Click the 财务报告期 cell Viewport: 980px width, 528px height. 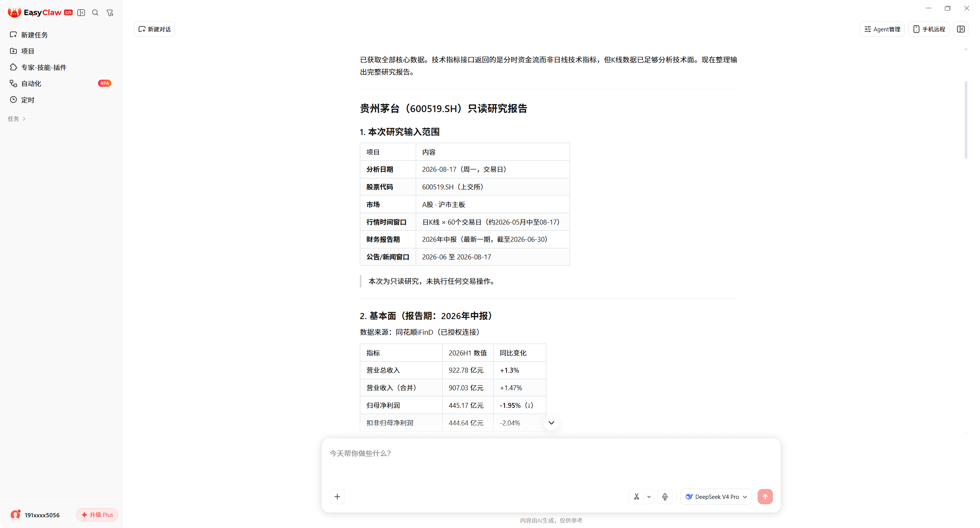click(x=388, y=239)
